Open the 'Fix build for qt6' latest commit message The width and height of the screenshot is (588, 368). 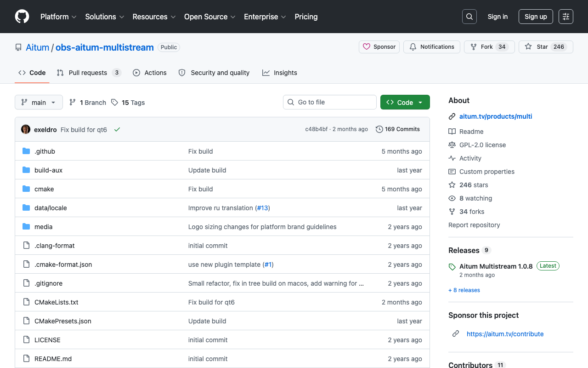(84, 130)
